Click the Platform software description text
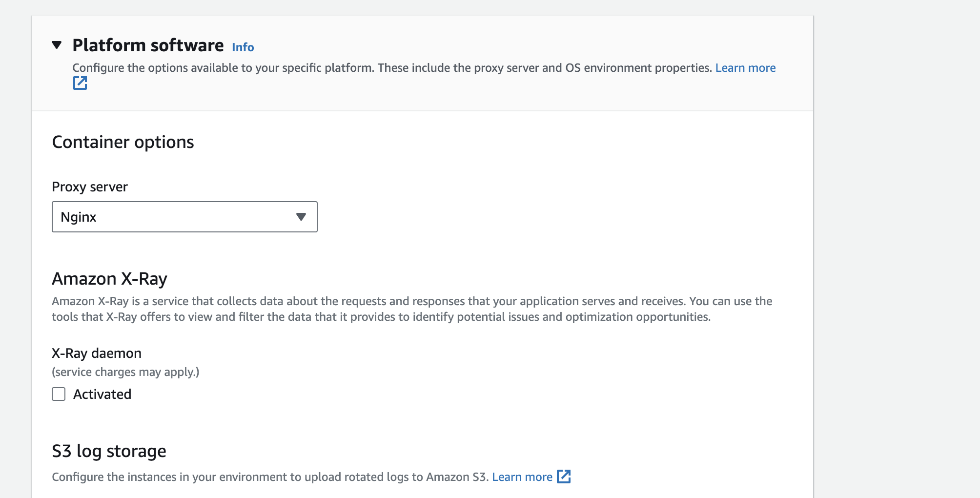 click(x=390, y=68)
